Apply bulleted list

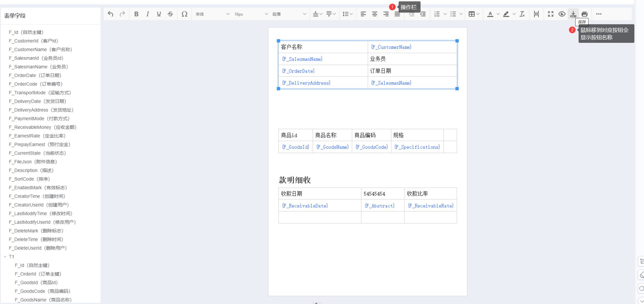click(453, 14)
